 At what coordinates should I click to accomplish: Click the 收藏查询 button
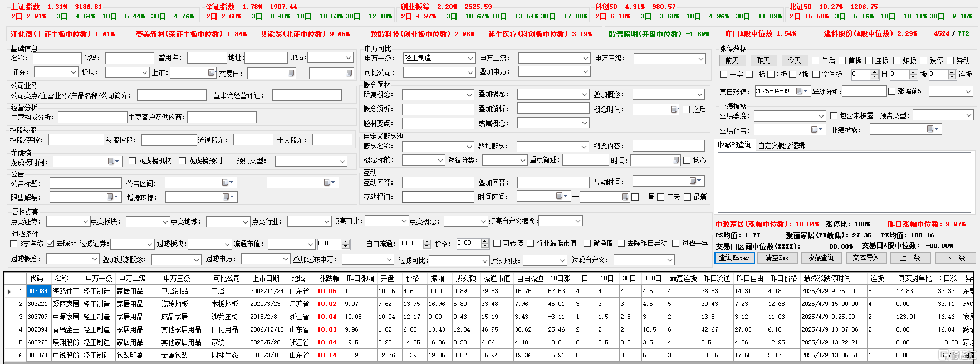click(x=821, y=258)
